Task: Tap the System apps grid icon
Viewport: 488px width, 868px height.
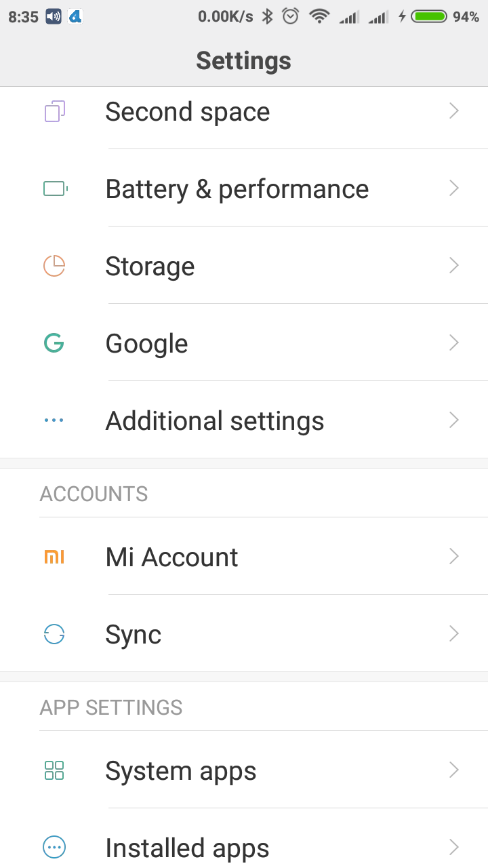Action: 54,770
